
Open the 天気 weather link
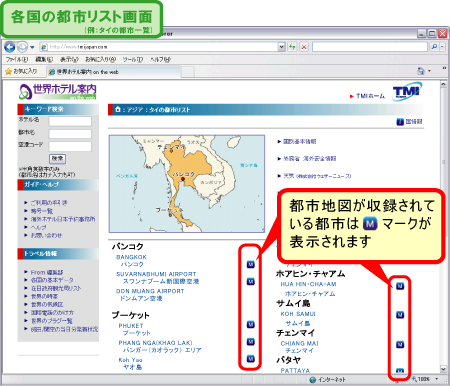tap(317, 176)
